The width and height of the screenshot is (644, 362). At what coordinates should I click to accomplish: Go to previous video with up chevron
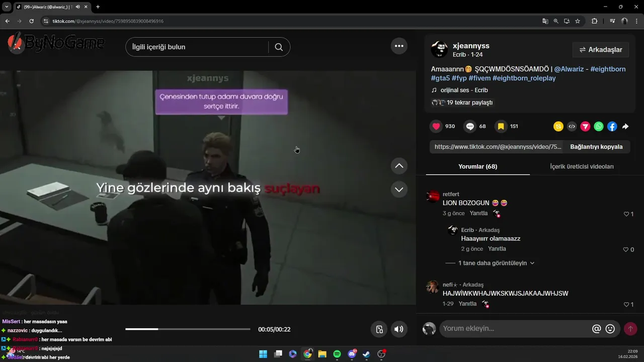click(x=399, y=165)
